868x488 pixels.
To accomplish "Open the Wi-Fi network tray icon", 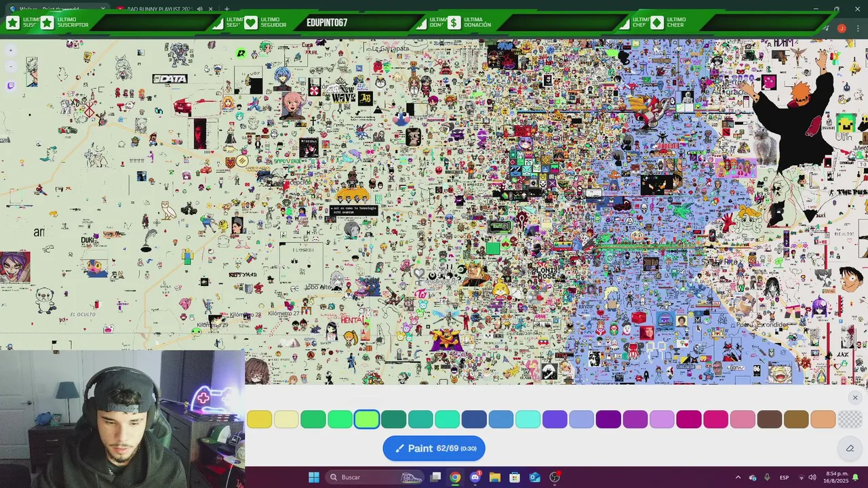I will click(801, 477).
